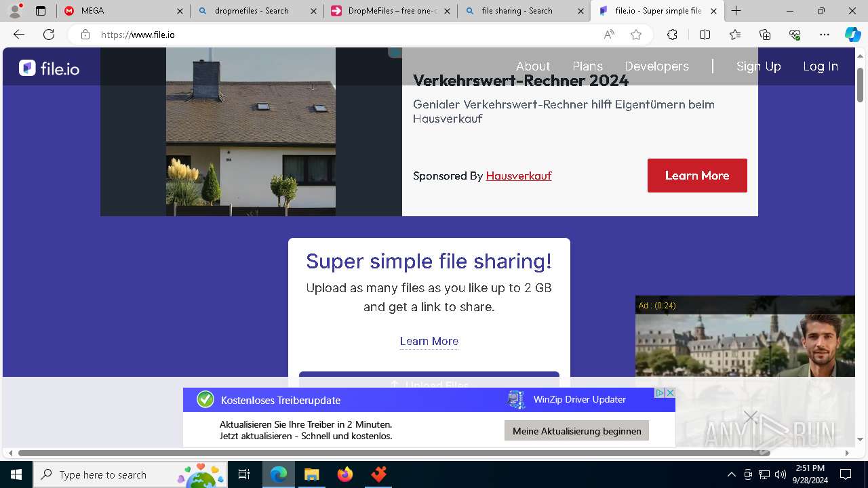Open the Developers menu item
The height and width of the screenshot is (488, 868).
656,66
